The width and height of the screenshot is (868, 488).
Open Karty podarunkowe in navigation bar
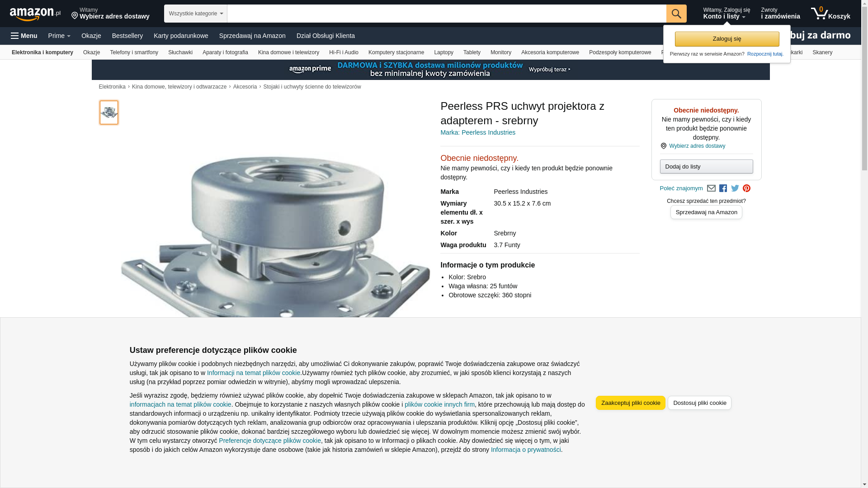[x=181, y=36]
